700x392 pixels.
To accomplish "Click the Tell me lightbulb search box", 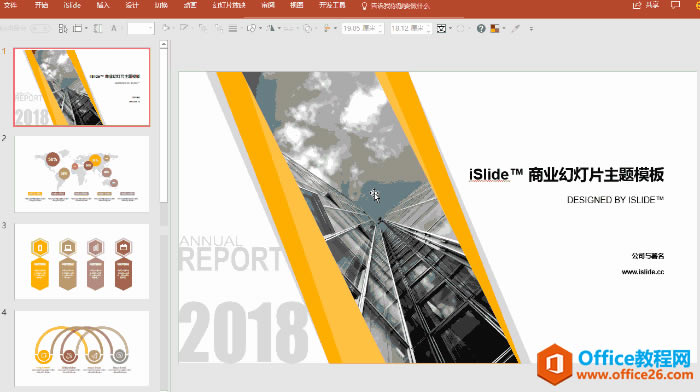I will pyautogui.click(x=396, y=6).
